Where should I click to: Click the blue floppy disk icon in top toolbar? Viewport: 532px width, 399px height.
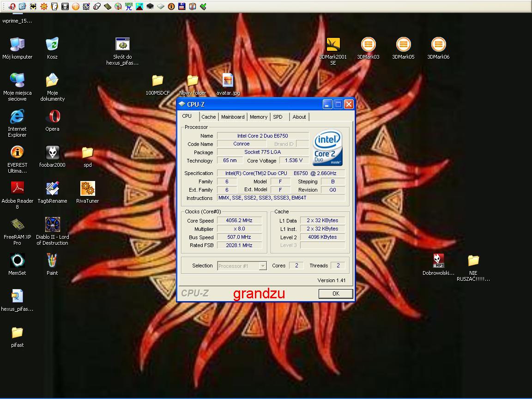[x=182, y=6]
